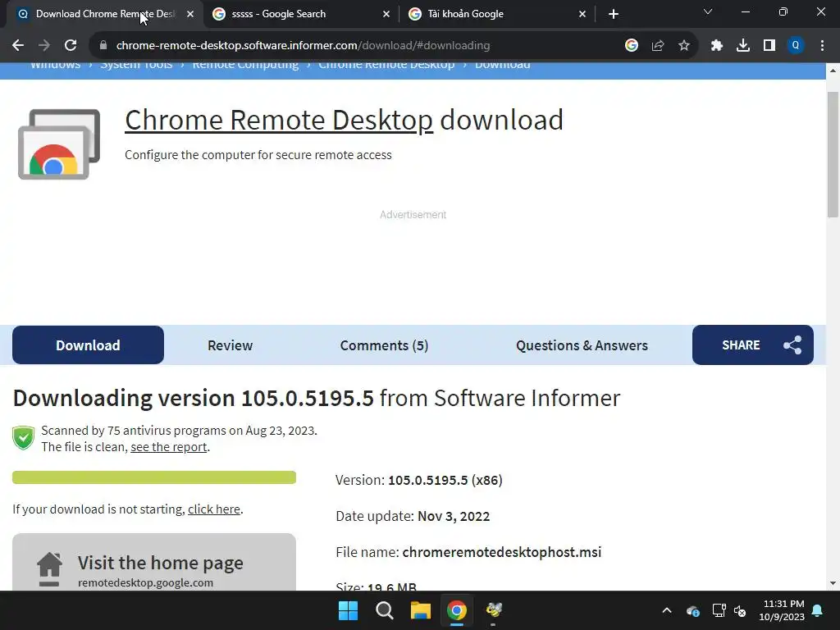Open the Chrome profile avatar
The width and height of the screenshot is (840, 630).
796,46
